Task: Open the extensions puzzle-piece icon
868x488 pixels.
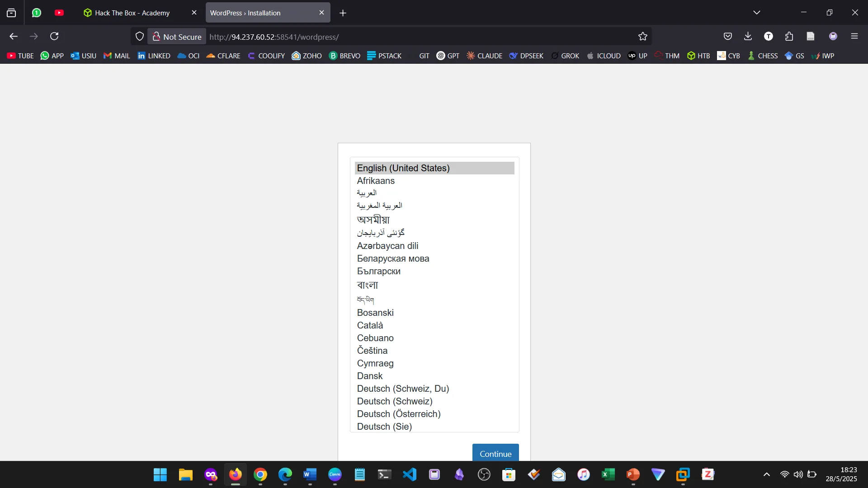Action: [x=789, y=36]
